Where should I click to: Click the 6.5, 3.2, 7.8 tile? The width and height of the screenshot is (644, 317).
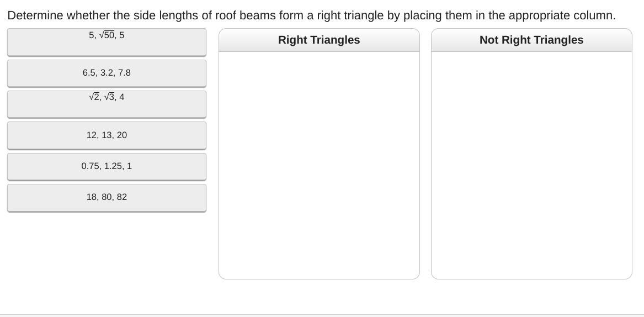coord(107,73)
